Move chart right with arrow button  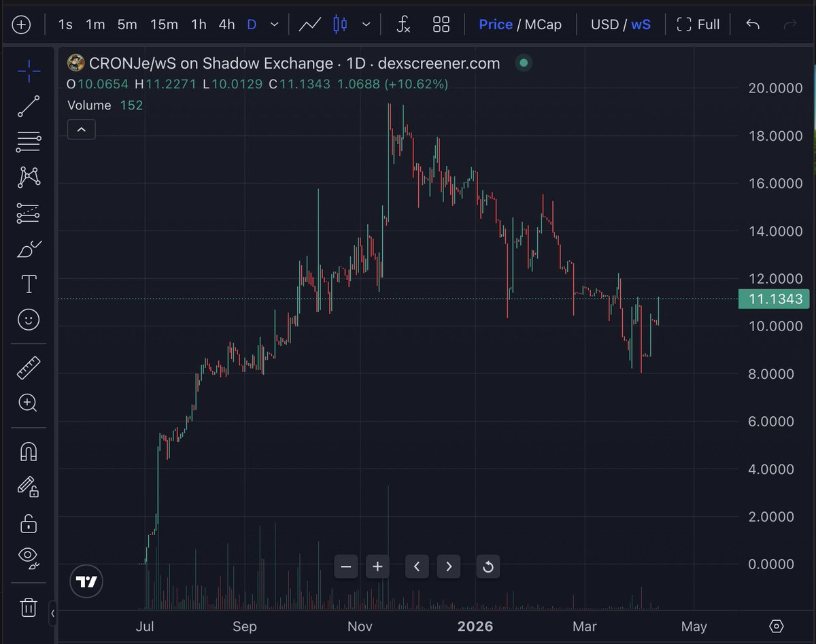[449, 566]
